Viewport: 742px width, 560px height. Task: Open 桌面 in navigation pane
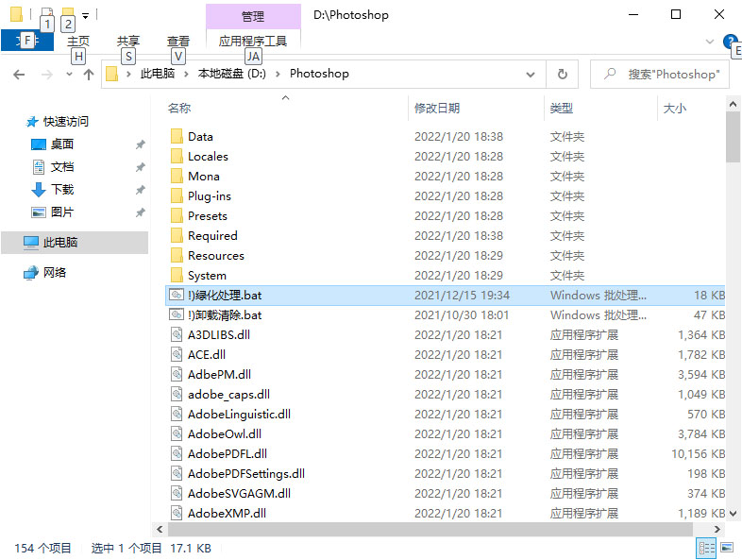coord(62,144)
